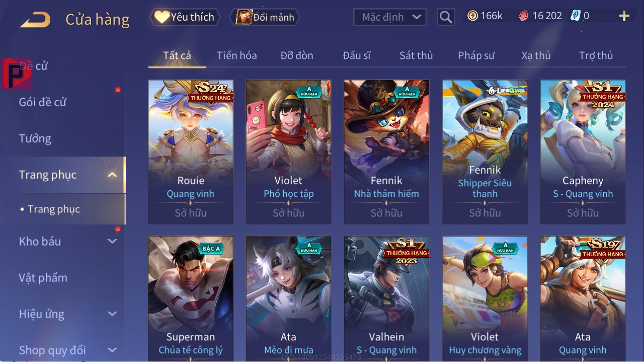Expand the Hiệu ứng sidebar section
The width and height of the screenshot is (644, 362).
[112, 314]
